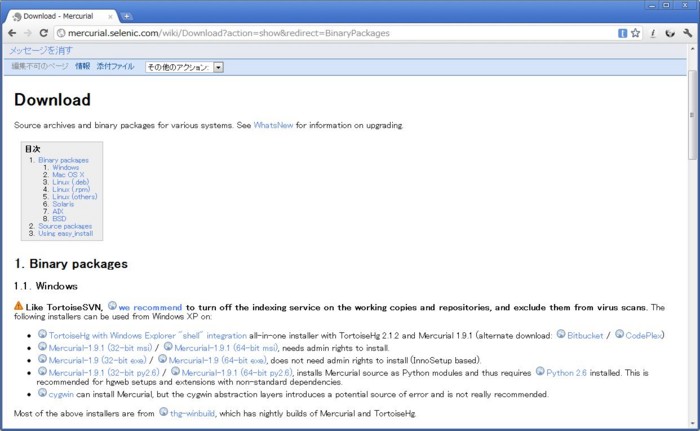
Task: Jump to Binary packages in contents
Action: pyautogui.click(x=63, y=160)
